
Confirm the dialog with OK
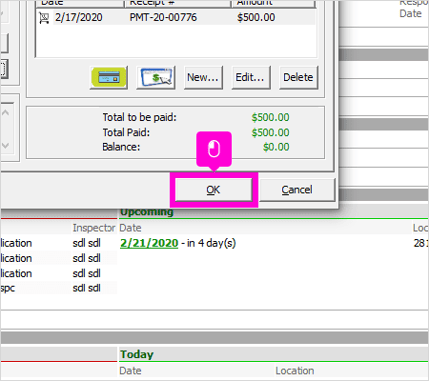tap(213, 190)
